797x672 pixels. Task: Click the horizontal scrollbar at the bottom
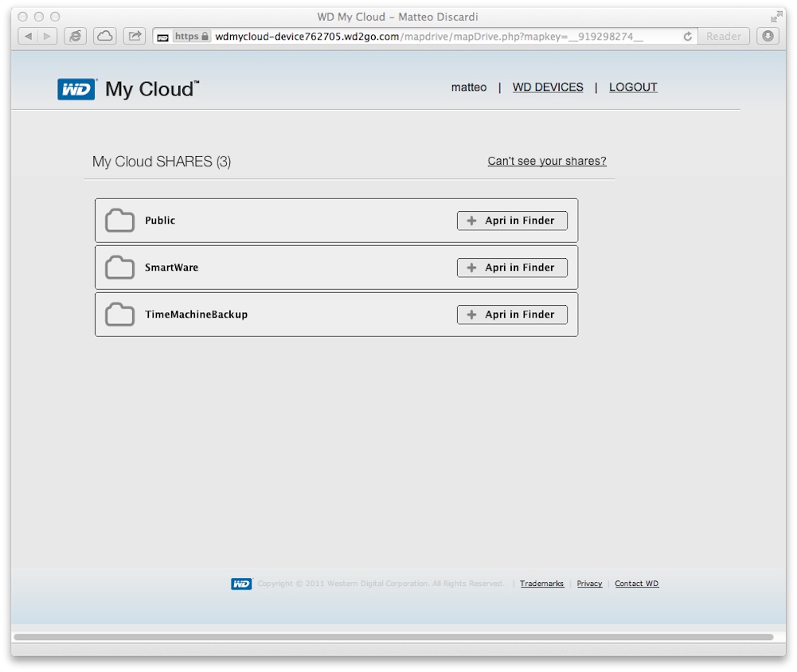[x=393, y=637]
